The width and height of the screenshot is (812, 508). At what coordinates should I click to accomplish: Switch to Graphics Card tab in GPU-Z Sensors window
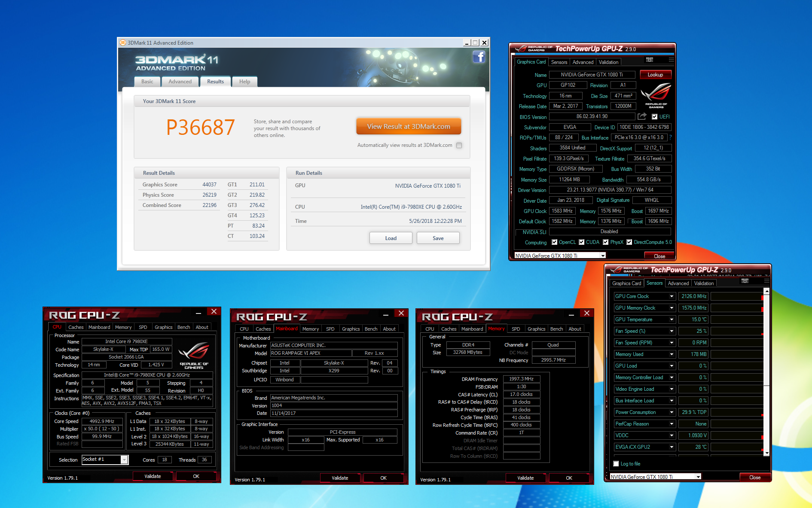(626, 283)
